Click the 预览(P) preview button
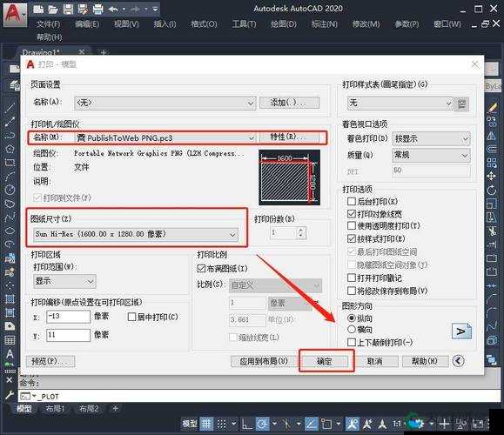This screenshot has height=435, width=504. point(50,361)
